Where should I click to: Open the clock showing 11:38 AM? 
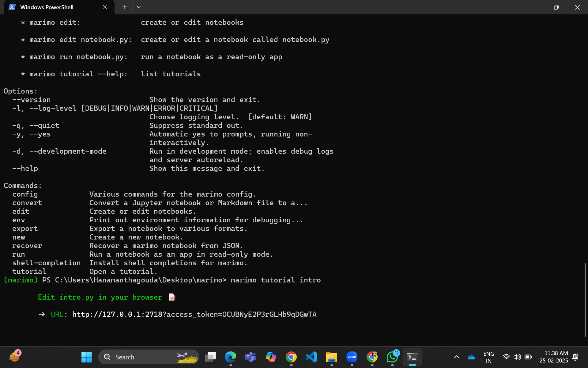point(554,357)
